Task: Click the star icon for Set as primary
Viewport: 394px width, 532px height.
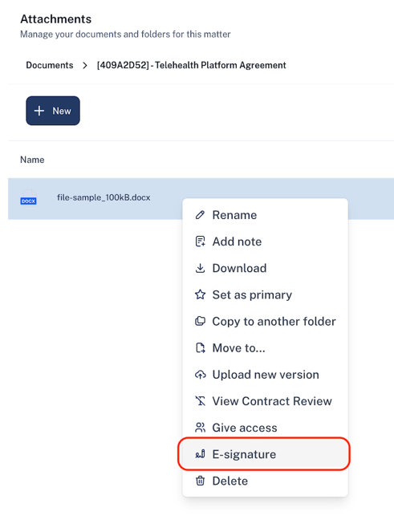Action: click(200, 294)
